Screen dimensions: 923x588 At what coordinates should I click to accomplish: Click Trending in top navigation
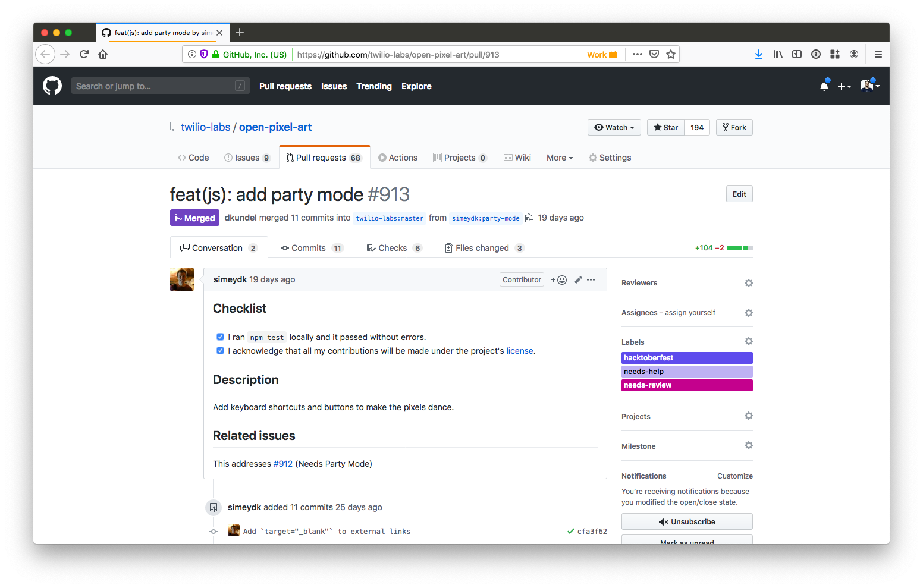[374, 86]
